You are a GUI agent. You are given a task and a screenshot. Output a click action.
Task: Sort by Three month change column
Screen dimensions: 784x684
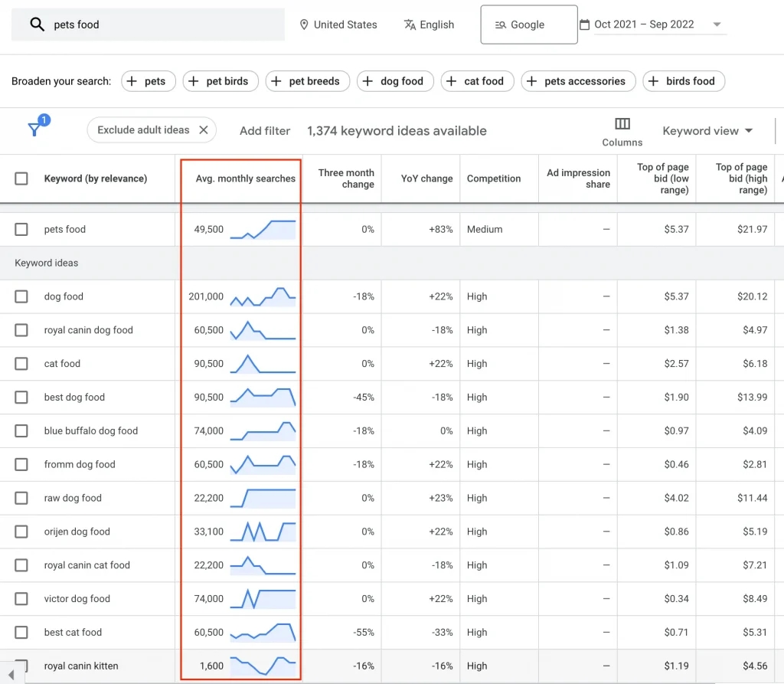pos(346,178)
